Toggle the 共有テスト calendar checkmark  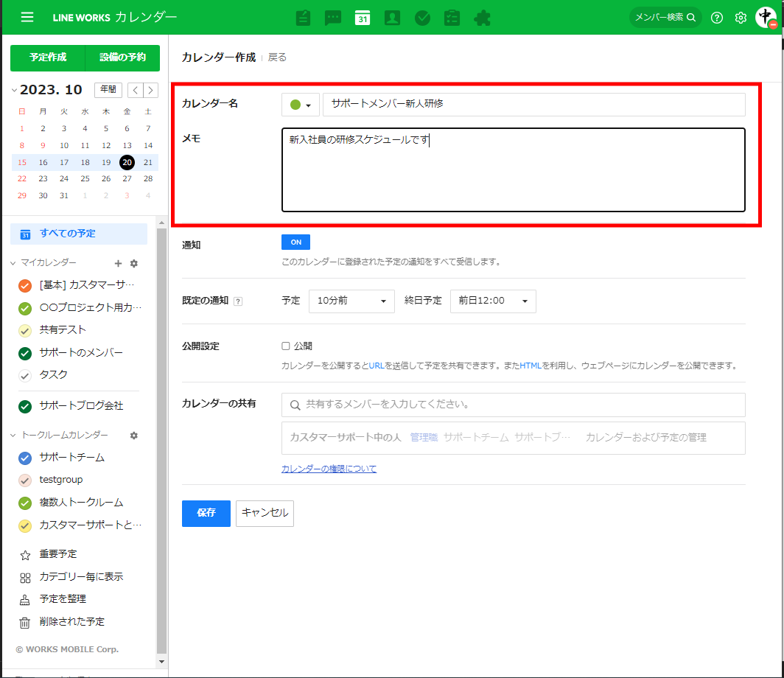pos(25,331)
